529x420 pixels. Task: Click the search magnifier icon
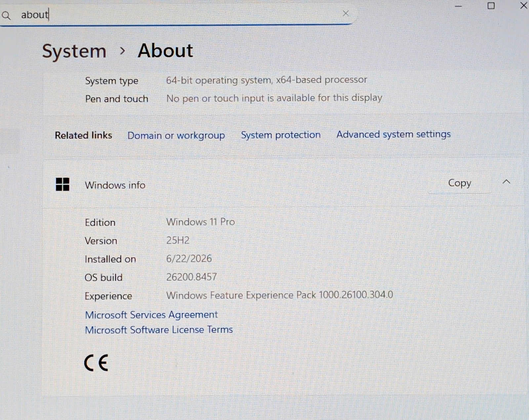tap(6, 15)
